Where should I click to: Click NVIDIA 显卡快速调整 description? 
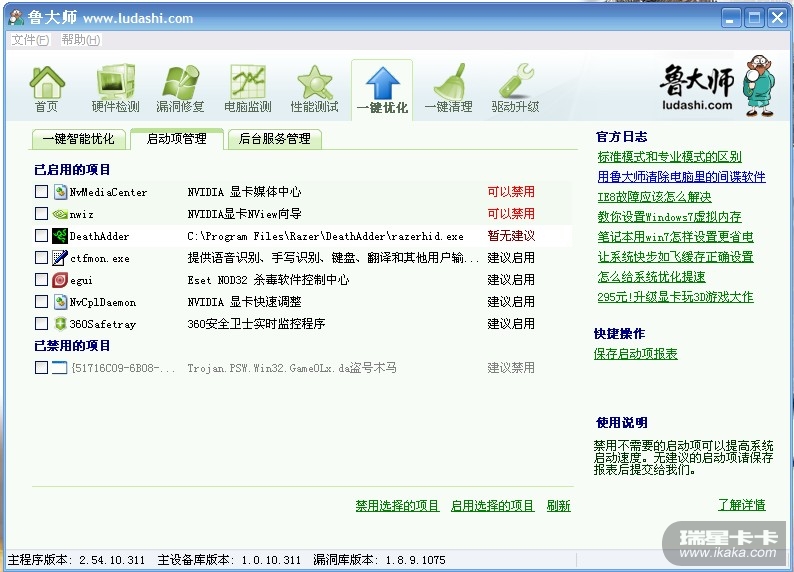[x=244, y=302]
